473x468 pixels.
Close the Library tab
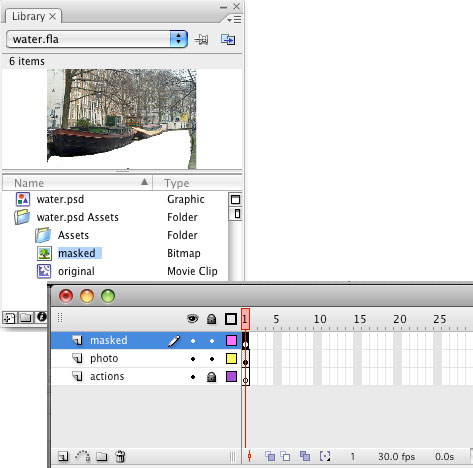click(53, 16)
